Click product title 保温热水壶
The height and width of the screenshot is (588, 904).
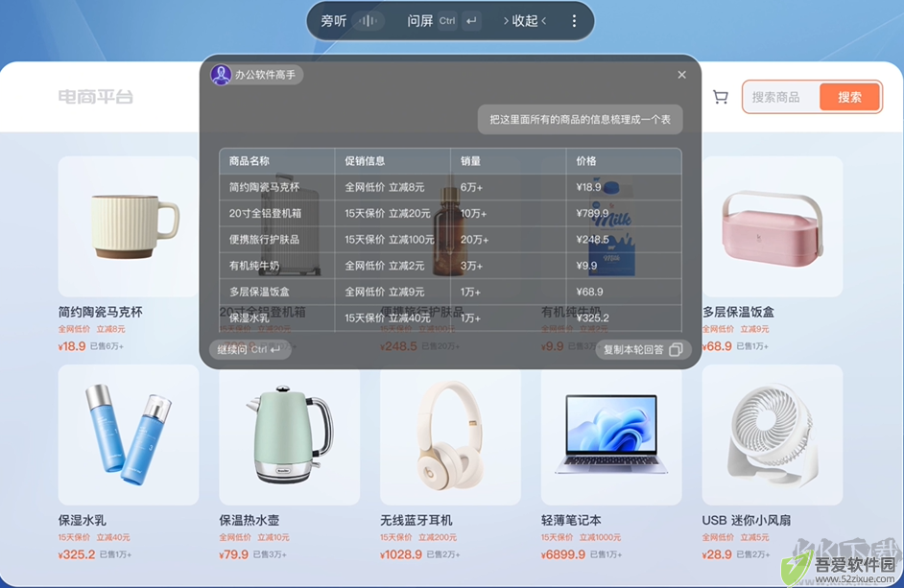pyautogui.click(x=250, y=520)
